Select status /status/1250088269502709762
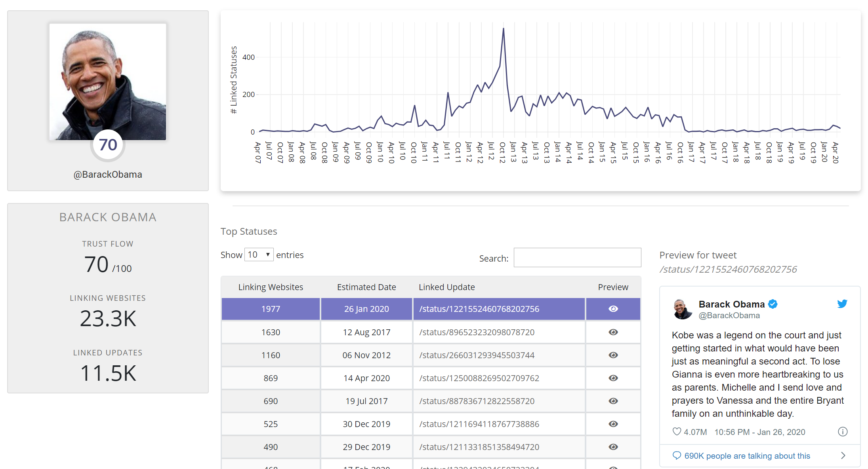This screenshot has width=868, height=469. click(x=479, y=378)
